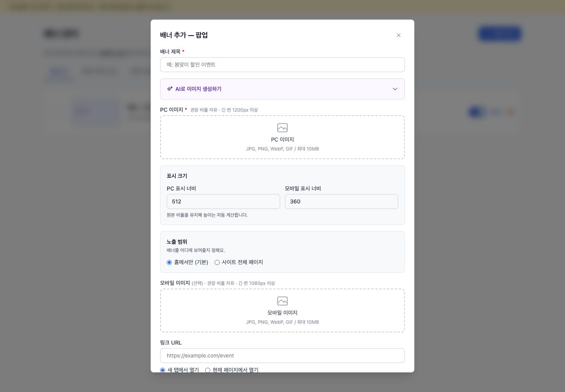Image resolution: width=565 pixels, height=392 pixels.
Task: Expand the AI로 이미지 생성하기 section
Action: (x=282, y=89)
